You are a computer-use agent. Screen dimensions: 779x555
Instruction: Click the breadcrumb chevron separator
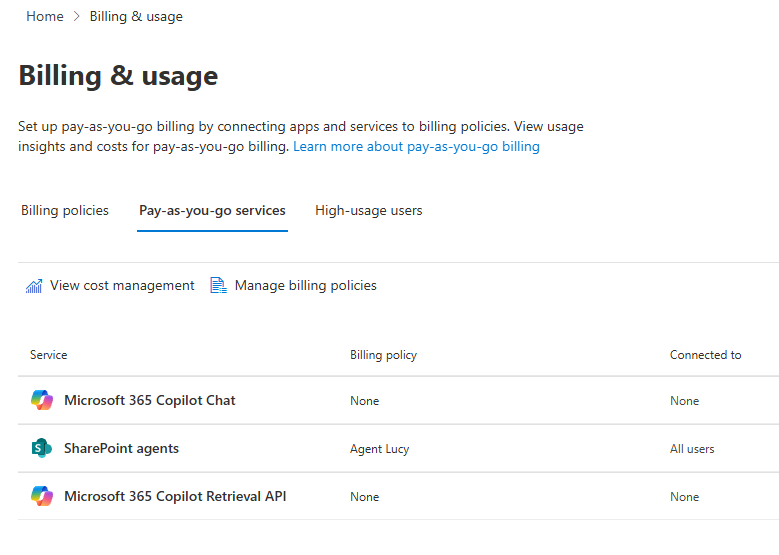click(77, 17)
